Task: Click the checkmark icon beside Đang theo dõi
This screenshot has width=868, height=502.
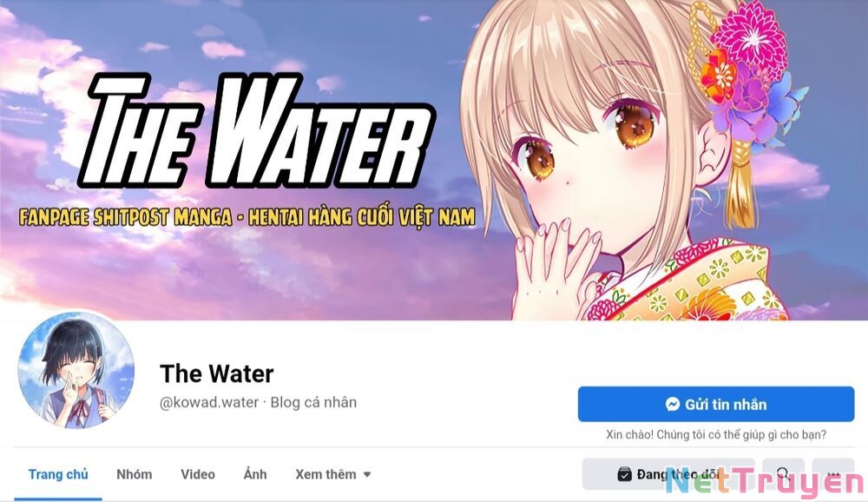Action: tap(624, 474)
